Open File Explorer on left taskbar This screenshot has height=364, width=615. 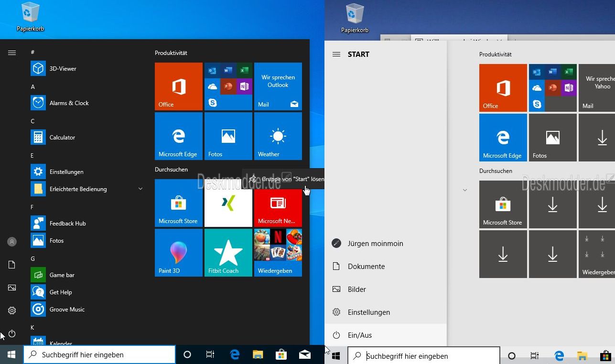[x=258, y=354]
